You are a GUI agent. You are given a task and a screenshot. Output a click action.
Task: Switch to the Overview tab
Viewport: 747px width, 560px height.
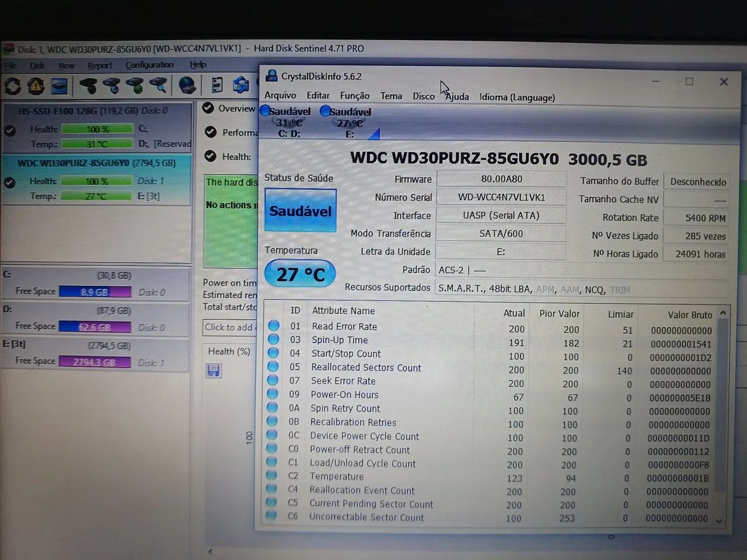click(229, 108)
